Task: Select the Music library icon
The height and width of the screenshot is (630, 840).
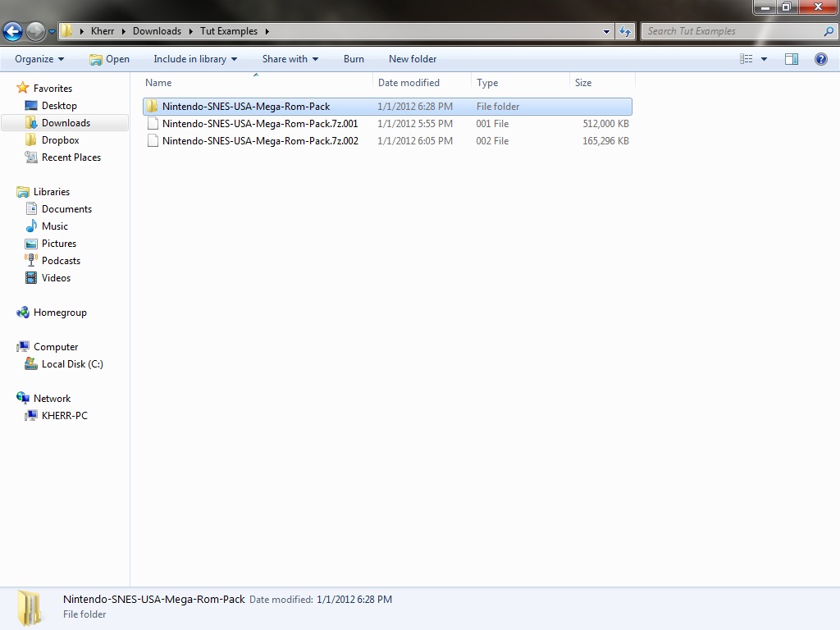Action: pos(31,226)
